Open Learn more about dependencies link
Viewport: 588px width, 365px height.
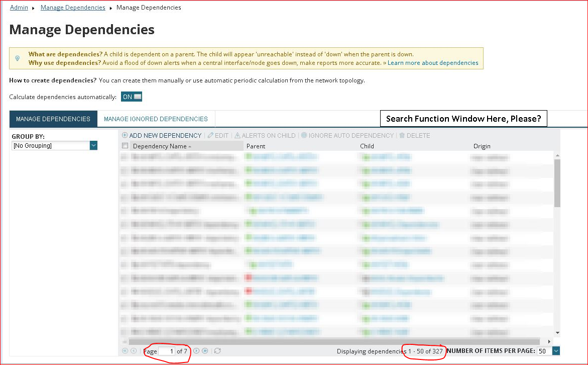coord(433,63)
